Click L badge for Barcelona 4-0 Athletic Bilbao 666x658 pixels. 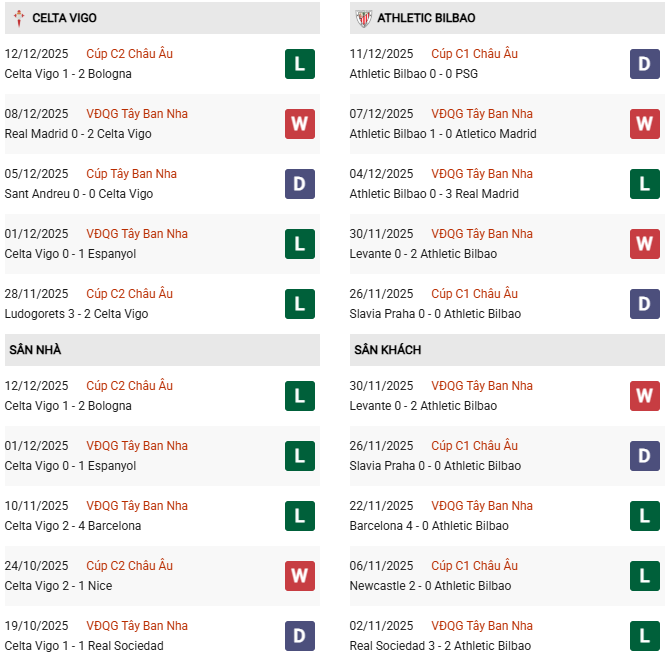[x=645, y=516]
